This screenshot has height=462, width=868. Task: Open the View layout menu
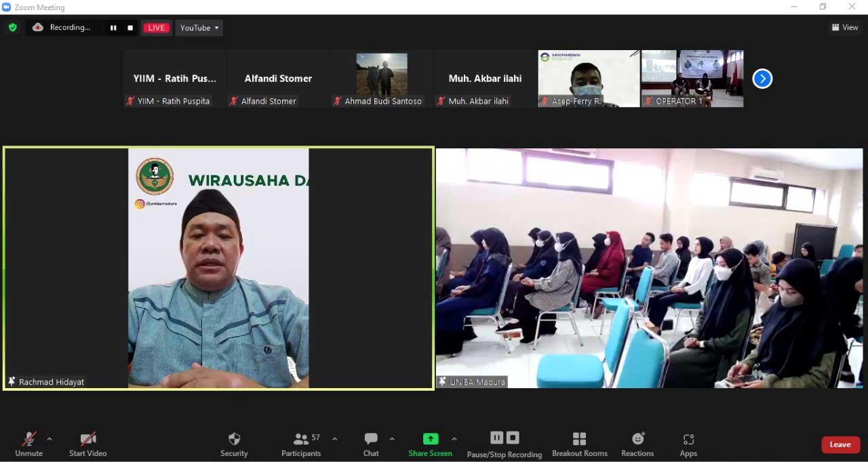pos(845,28)
